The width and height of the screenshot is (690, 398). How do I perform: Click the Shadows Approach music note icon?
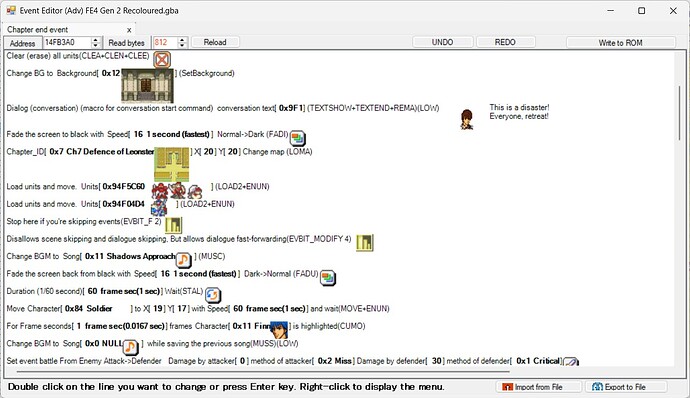pos(184,260)
